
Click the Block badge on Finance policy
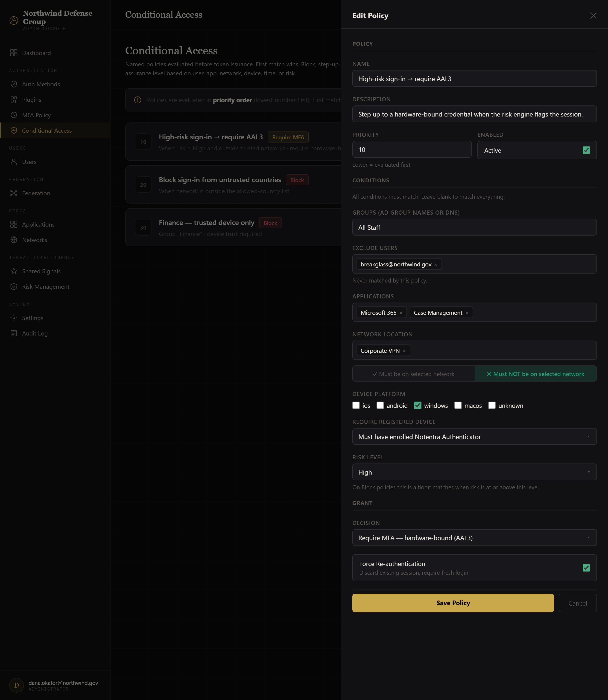[270, 223]
